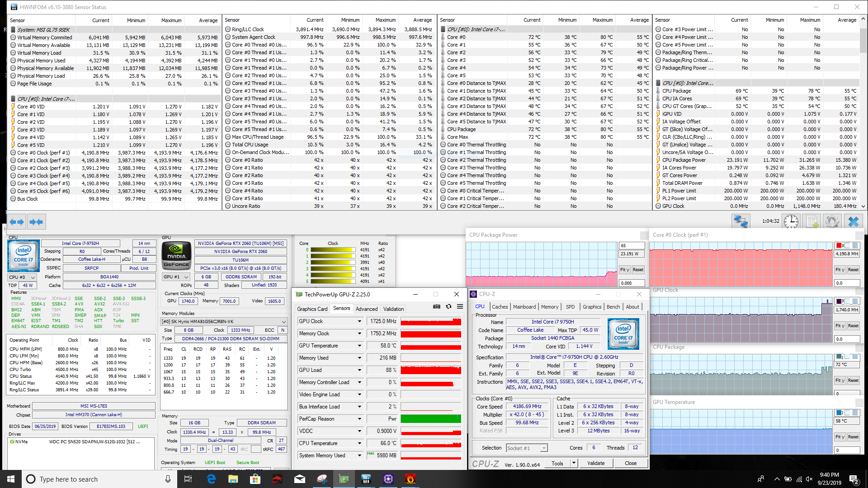
Task: Click the sensor logging clock icon
Action: click(791, 221)
